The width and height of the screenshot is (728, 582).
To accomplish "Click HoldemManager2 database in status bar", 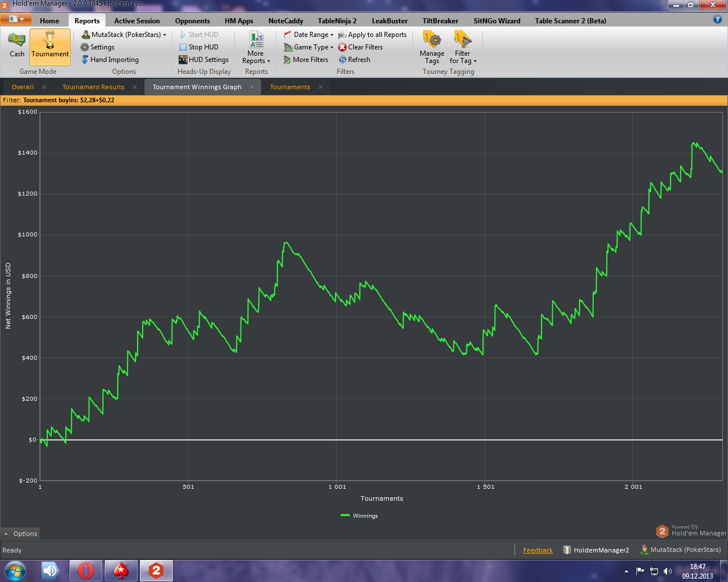I will tap(596, 550).
